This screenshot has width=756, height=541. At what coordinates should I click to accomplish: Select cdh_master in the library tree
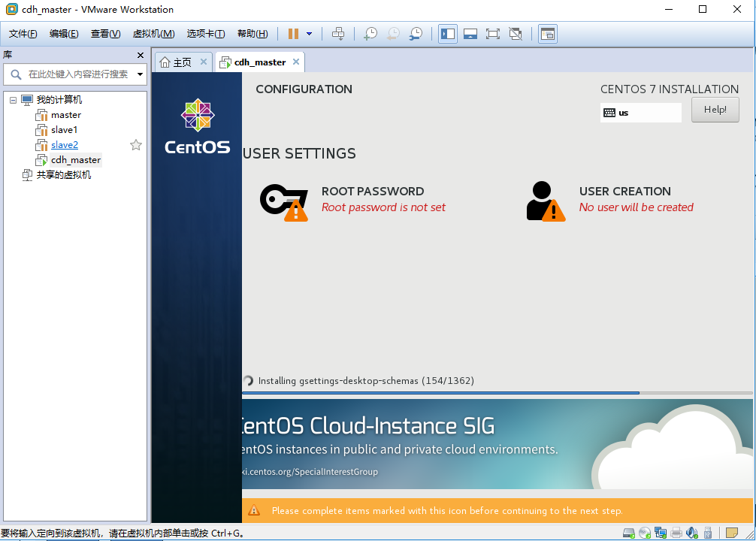coord(76,159)
